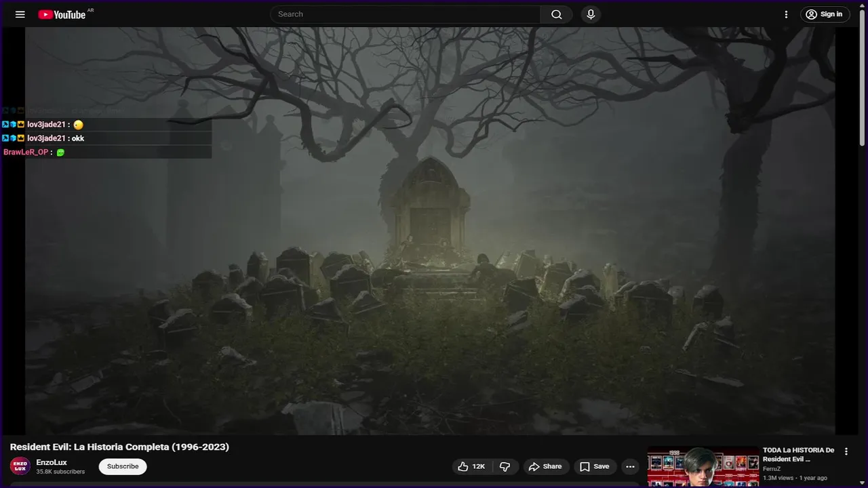This screenshot has height=488, width=868.
Task: Save the video to a playlist
Action: [595, 466]
